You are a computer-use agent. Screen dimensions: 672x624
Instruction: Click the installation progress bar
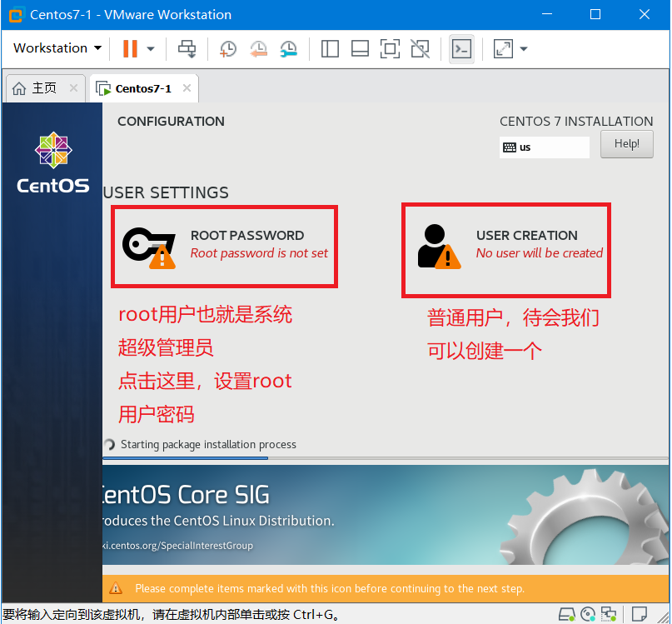[386, 458]
